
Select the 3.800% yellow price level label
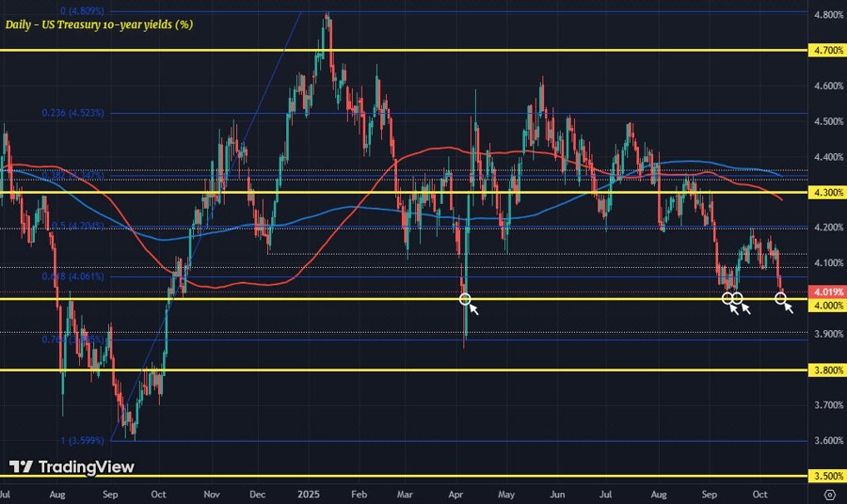[x=825, y=370]
